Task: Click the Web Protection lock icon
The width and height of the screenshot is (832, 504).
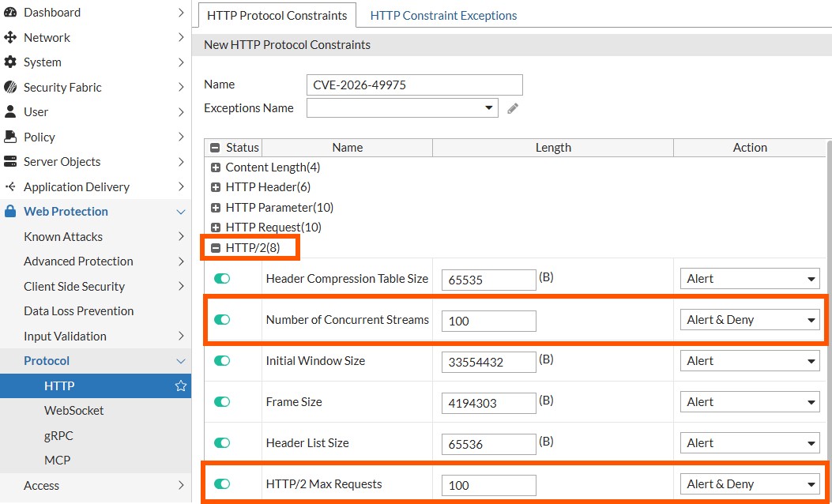Action: coord(10,211)
